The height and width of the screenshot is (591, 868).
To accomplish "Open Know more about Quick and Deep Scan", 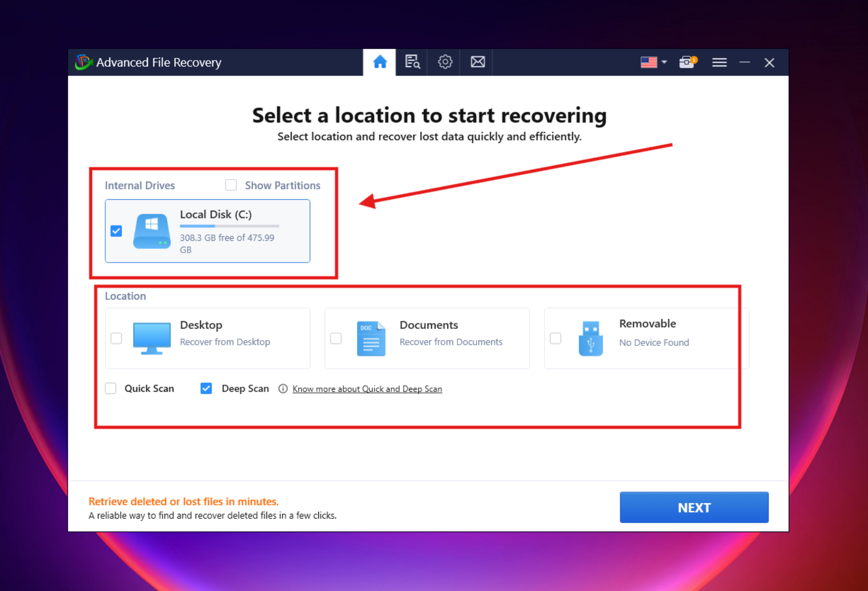I will tap(367, 389).
